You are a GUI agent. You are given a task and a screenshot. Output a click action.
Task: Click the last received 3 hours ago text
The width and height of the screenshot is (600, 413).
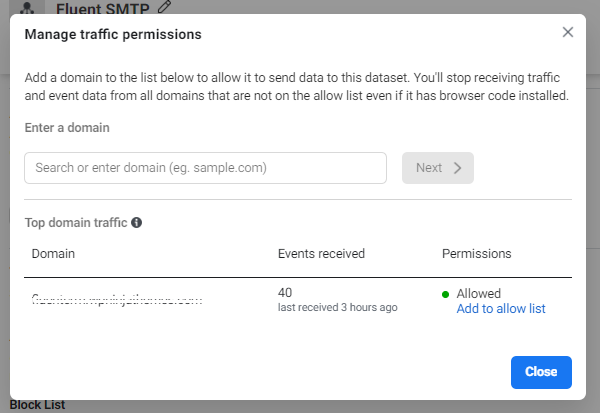point(337,308)
